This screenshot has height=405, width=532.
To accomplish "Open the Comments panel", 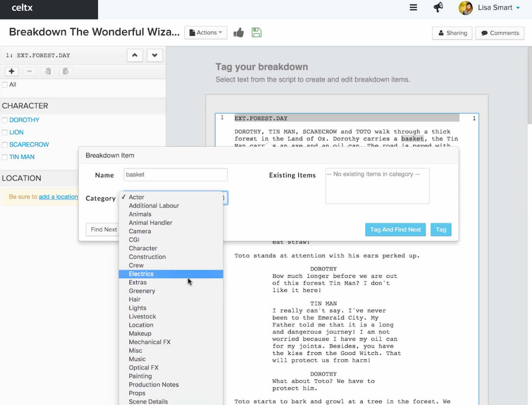I will (499, 33).
